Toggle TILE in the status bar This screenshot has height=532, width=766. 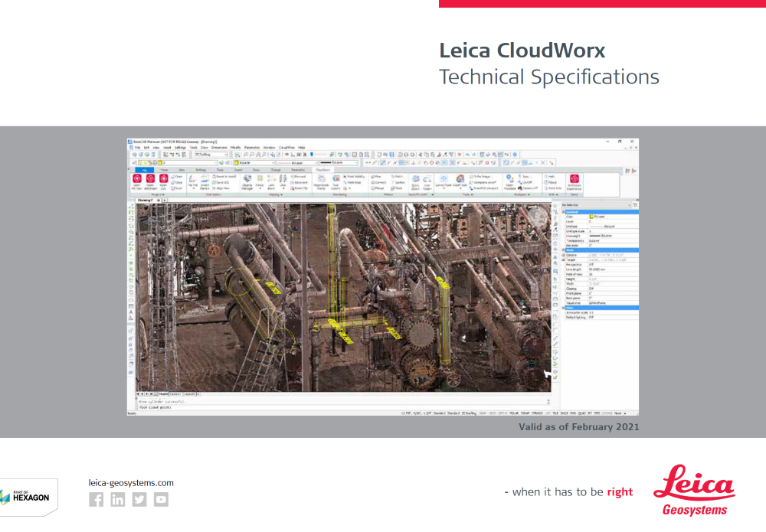555,413
